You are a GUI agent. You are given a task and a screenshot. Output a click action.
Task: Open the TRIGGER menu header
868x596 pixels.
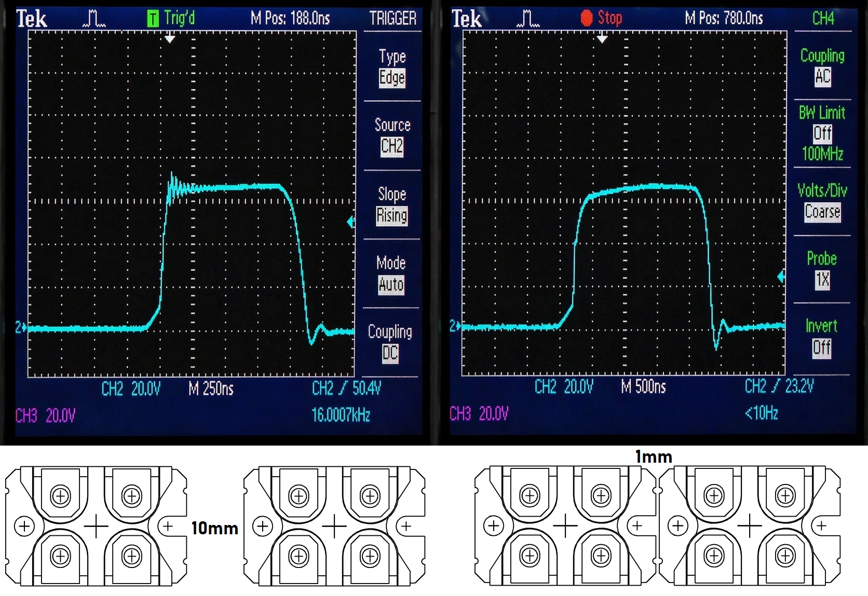coord(392,19)
